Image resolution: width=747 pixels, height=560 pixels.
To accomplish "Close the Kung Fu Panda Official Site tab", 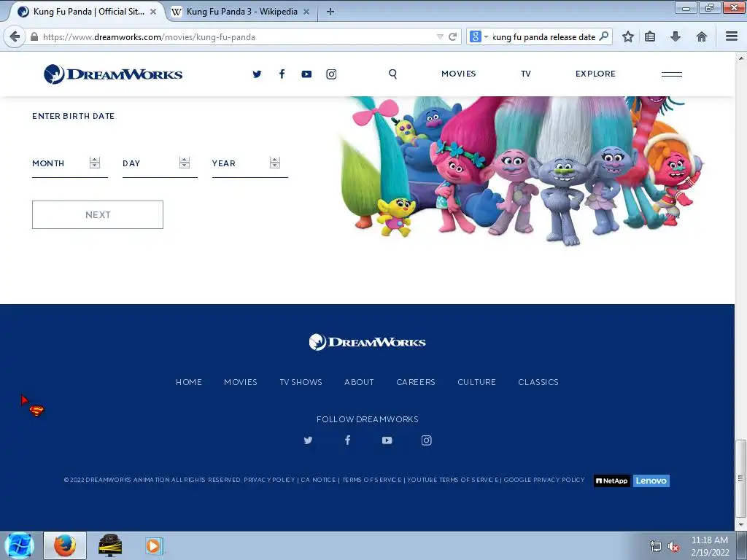I will tap(153, 12).
